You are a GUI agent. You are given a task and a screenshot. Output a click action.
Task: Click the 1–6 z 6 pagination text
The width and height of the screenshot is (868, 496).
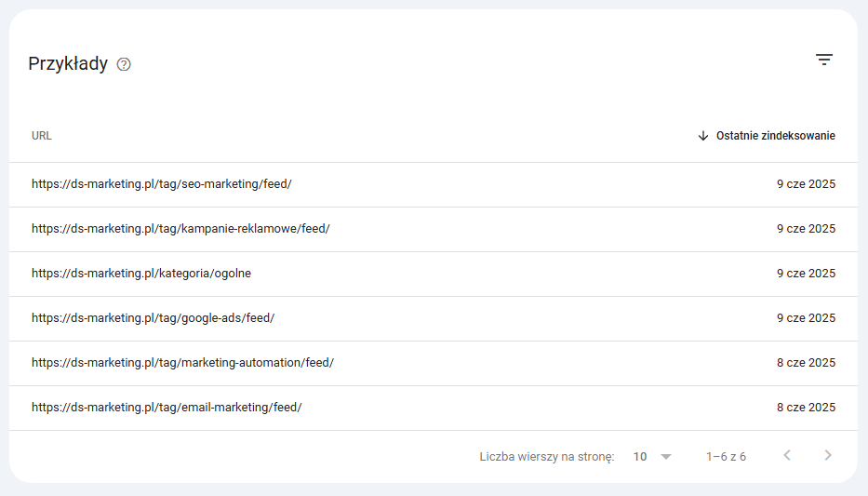726,457
